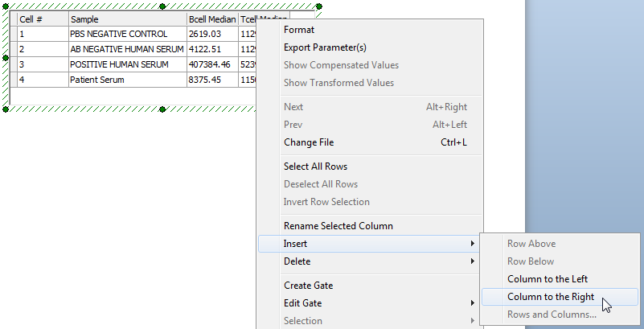Click the bottom center green resize handle

pyautogui.click(x=162, y=109)
